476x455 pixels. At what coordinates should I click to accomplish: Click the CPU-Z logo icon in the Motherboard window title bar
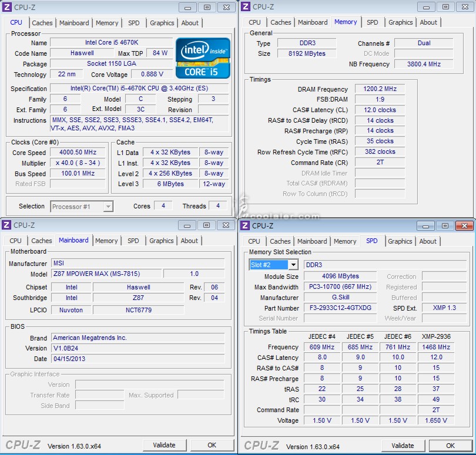6,225
